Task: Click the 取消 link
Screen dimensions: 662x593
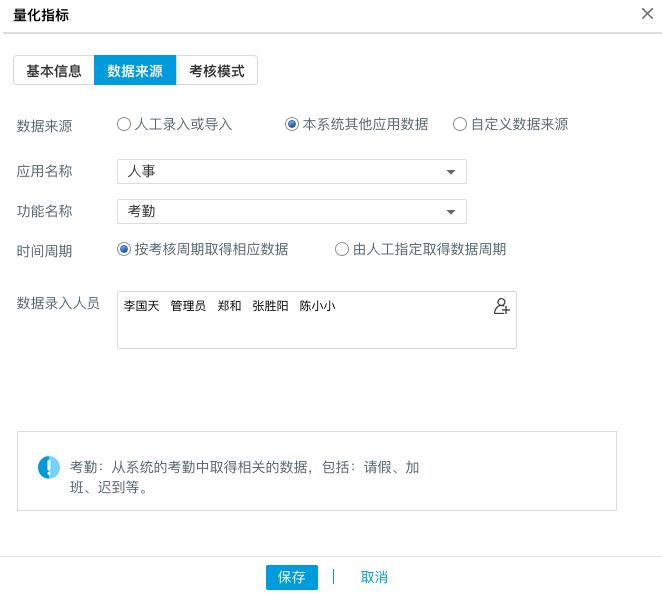Action: 374,577
